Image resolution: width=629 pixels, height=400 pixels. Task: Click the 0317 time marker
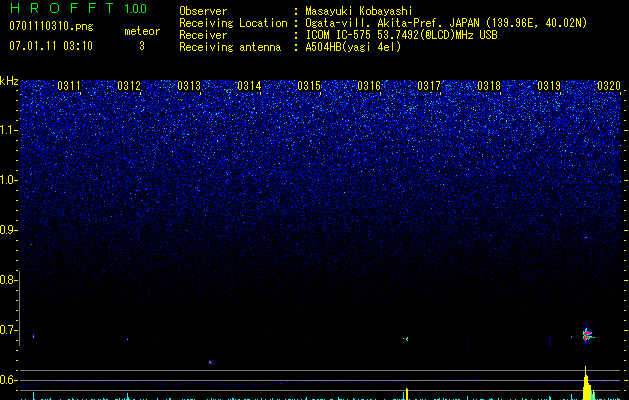click(x=429, y=86)
